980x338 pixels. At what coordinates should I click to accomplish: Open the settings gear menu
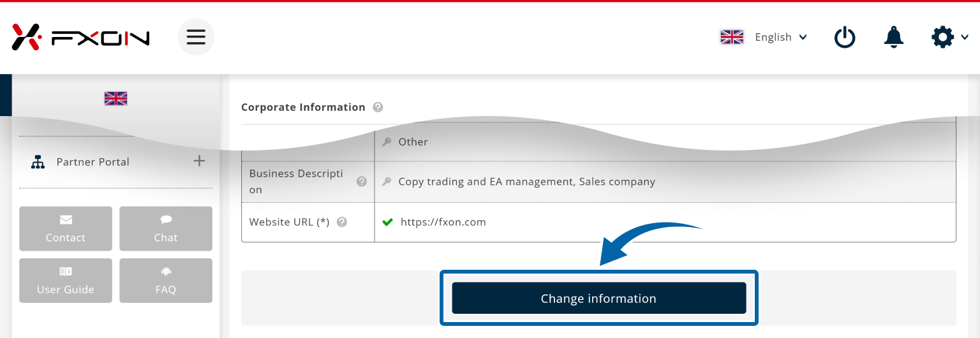[943, 38]
